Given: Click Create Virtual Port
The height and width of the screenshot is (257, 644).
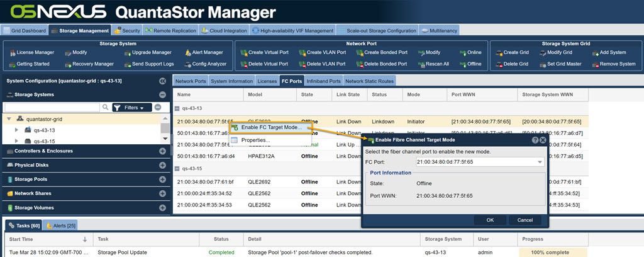Looking at the screenshot, I should [x=265, y=53].
